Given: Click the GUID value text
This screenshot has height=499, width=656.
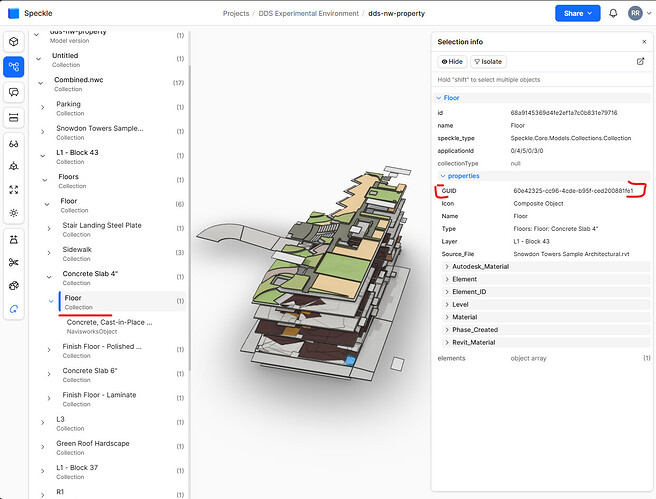Looking at the screenshot, I should coord(573,191).
